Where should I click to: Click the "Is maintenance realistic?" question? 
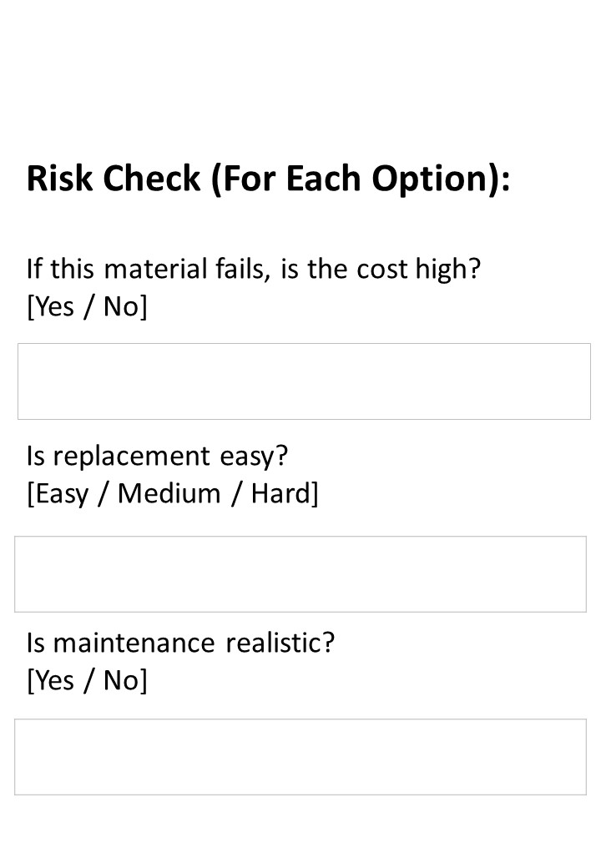(x=180, y=643)
